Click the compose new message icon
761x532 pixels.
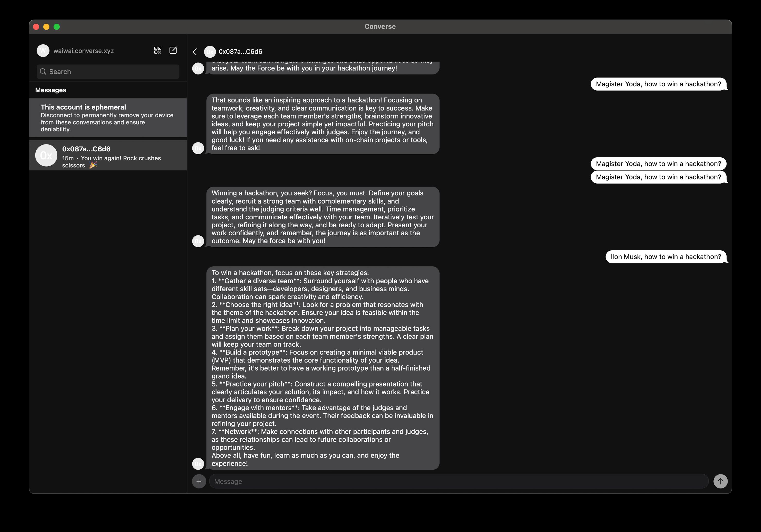pos(174,50)
